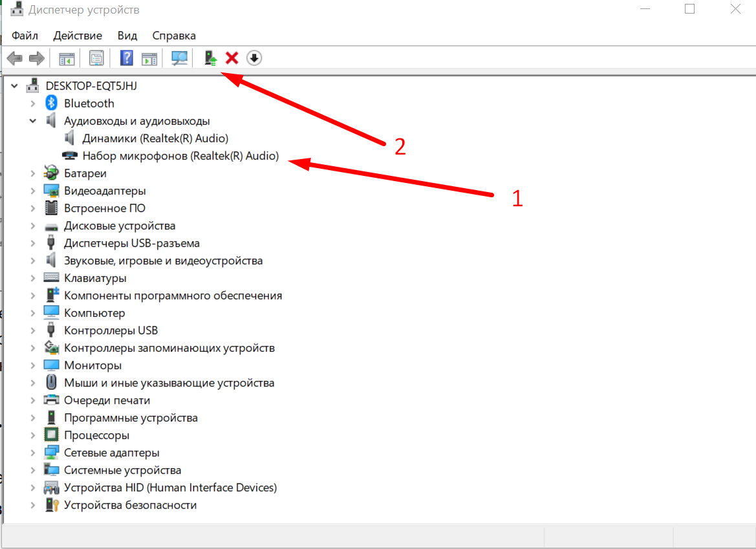Open the Файл menu

25,36
